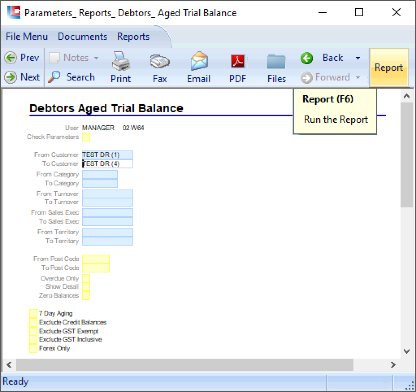
Task: Click the Search magnifier icon
Action: (54, 77)
